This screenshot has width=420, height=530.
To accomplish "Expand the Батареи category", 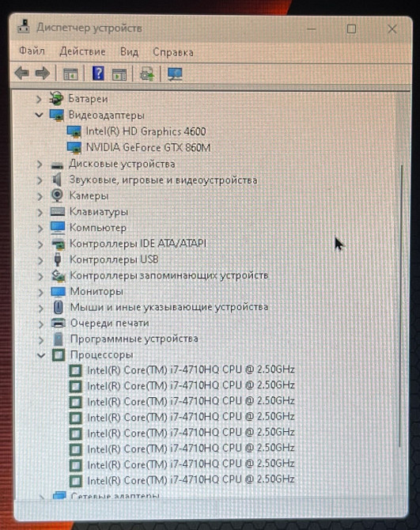I will click(x=39, y=99).
